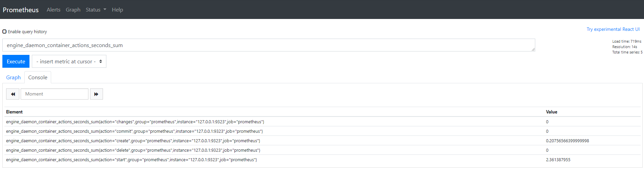
Task: Click the query expression input field
Action: (269, 45)
